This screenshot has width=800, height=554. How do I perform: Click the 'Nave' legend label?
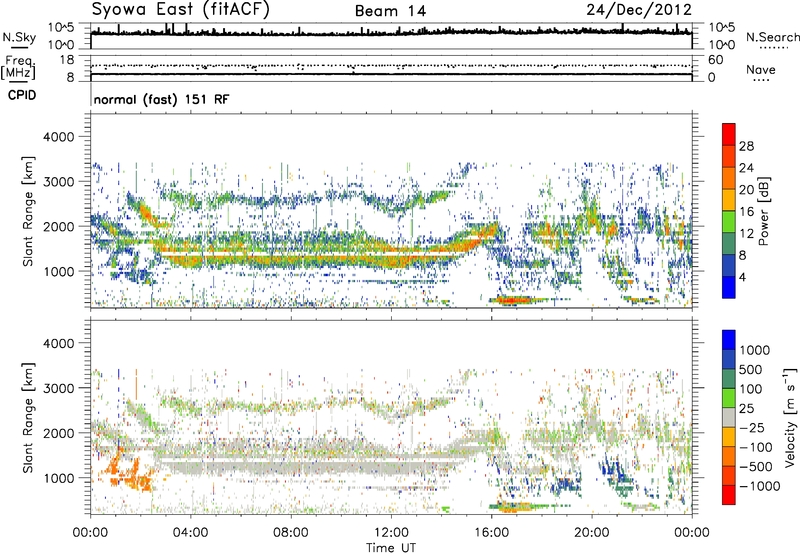click(761, 69)
